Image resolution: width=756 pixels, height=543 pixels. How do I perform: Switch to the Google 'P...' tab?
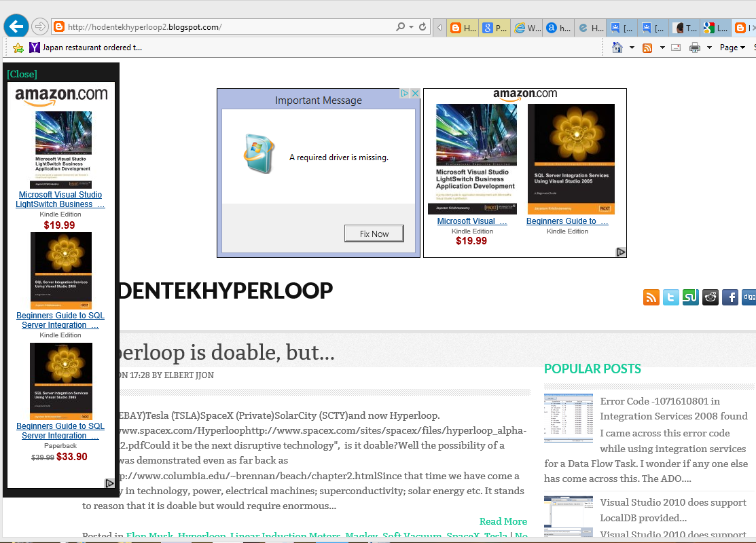click(x=494, y=28)
